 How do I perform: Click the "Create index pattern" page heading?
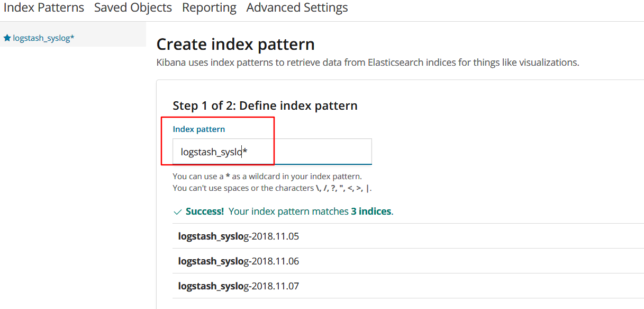click(x=235, y=44)
